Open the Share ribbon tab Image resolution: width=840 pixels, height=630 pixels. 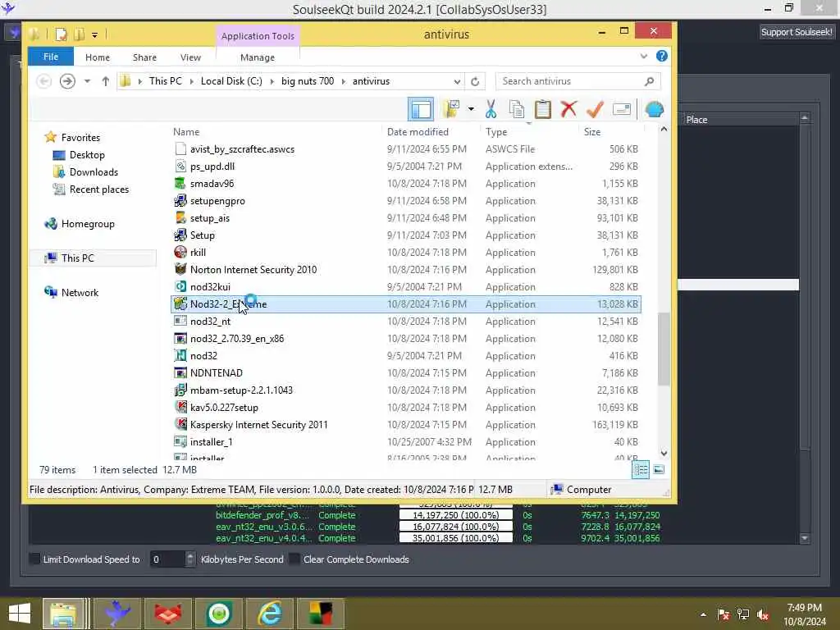pyautogui.click(x=144, y=57)
